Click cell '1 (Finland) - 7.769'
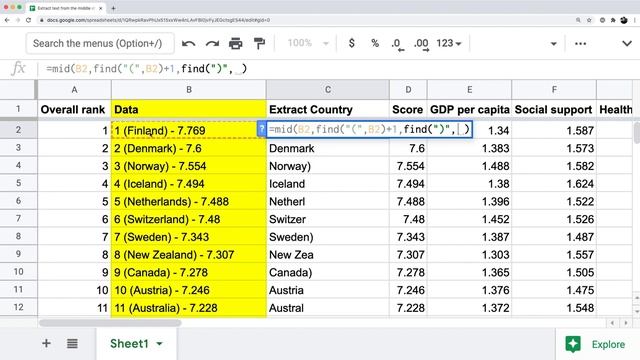The height and width of the screenshot is (360, 640). click(x=189, y=130)
